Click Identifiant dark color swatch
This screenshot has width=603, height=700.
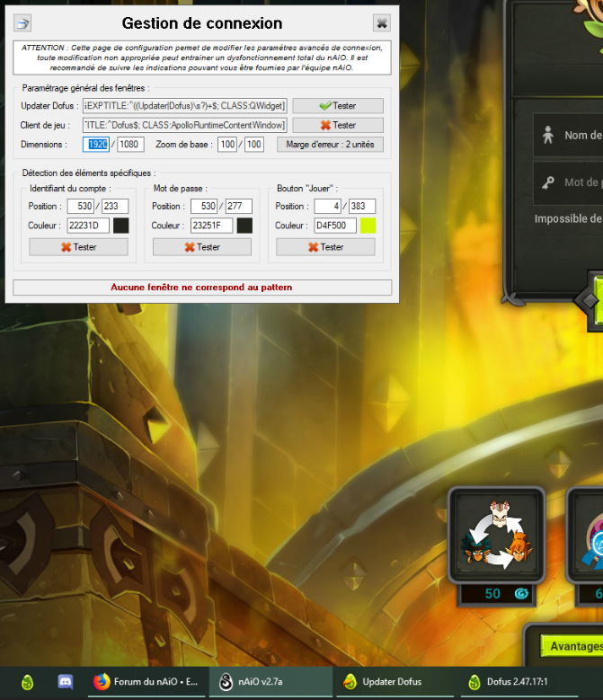coord(121,226)
